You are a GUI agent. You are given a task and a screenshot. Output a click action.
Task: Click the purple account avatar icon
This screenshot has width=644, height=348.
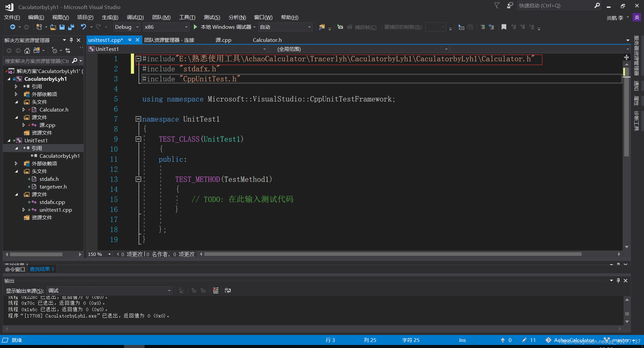click(x=637, y=17)
